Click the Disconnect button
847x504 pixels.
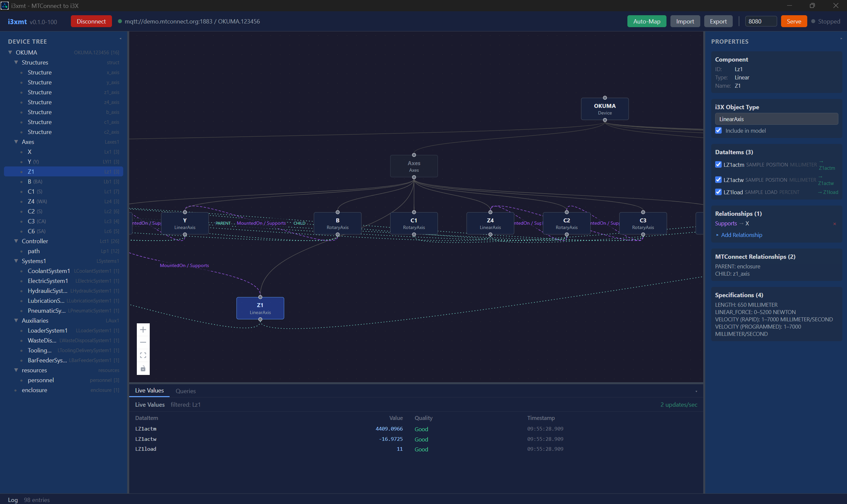[91, 21]
